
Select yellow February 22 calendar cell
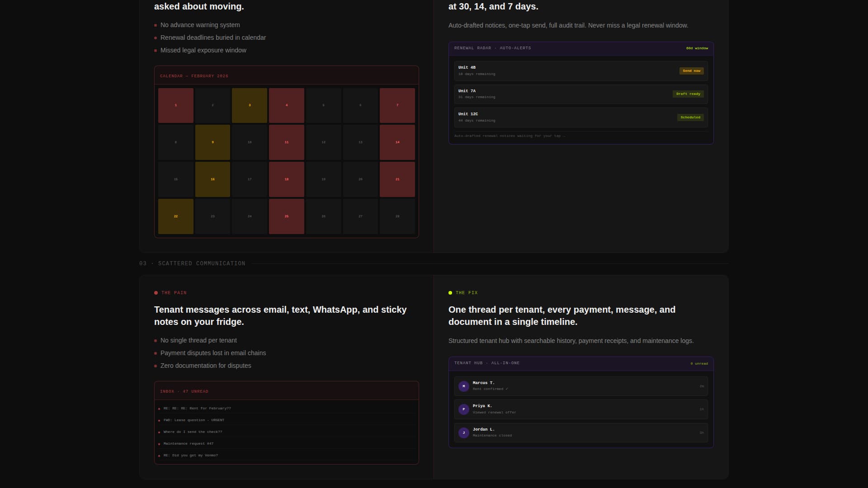pyautogui.click(x=176, y=216)
